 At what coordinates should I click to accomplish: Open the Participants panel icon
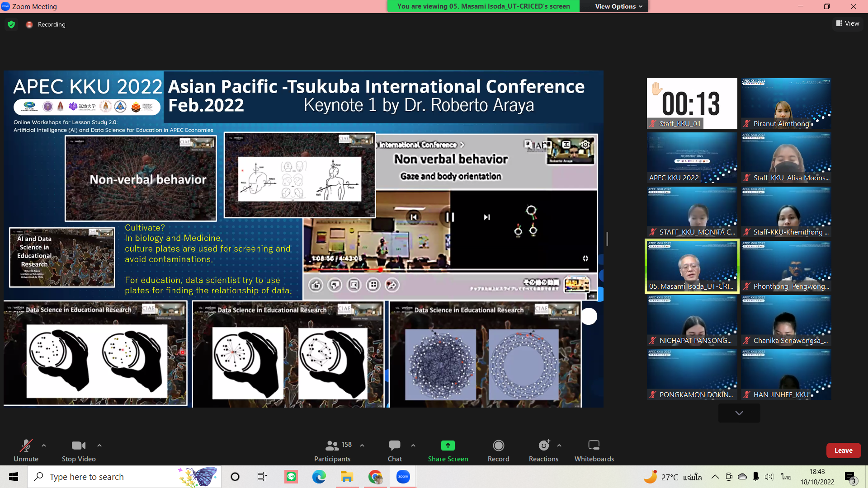tap(332, 446)
